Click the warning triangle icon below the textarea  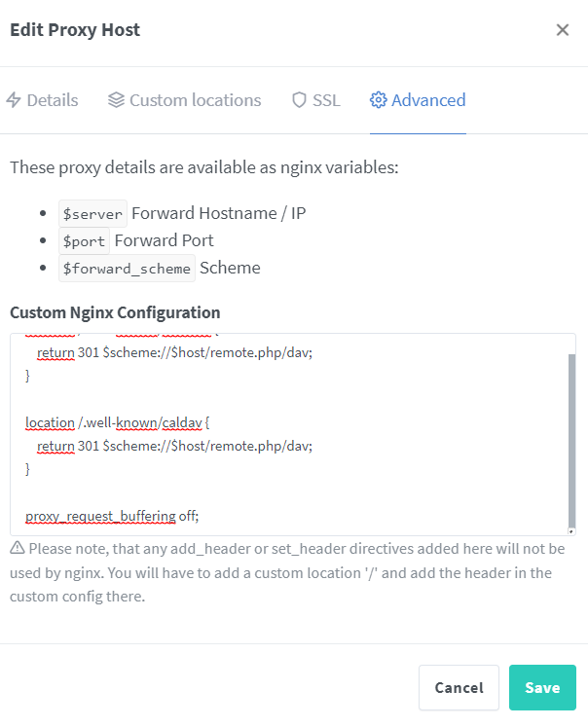click(x=18, y=548)
